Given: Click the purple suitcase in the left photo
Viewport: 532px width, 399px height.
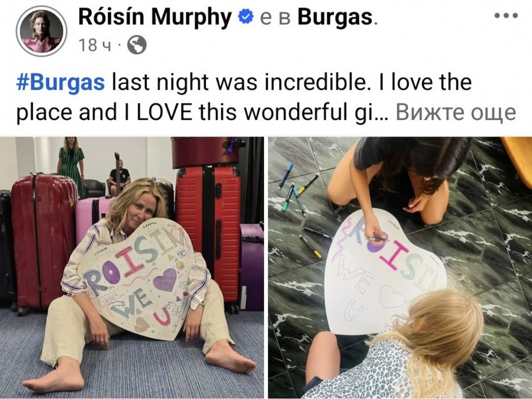Looking at the screenshot, I should coord(251,266).
